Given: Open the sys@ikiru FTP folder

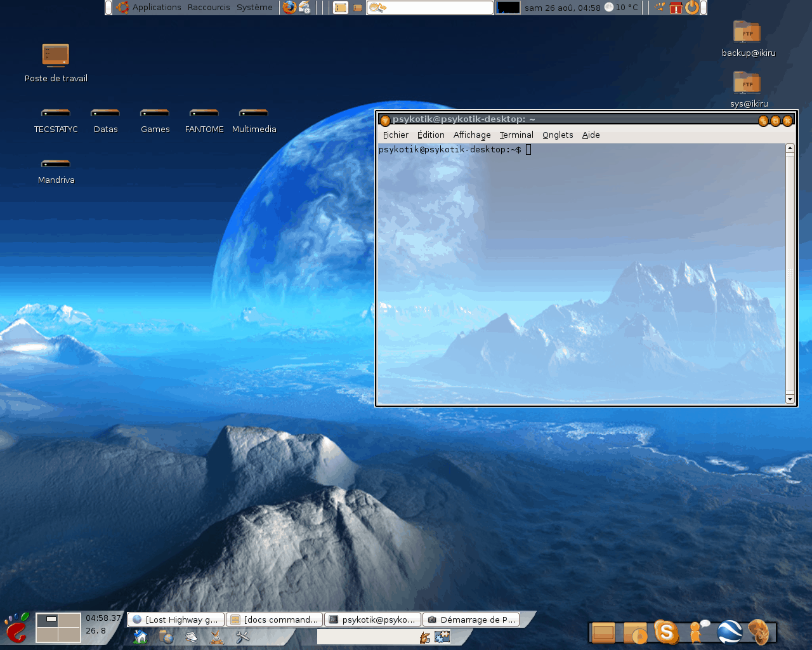Looking at the screenshot, I should click(746, 84).
